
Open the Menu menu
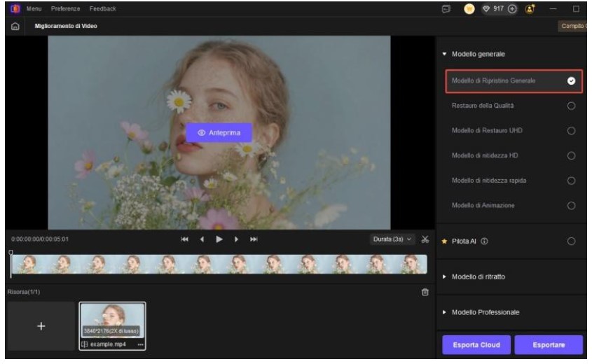[34, 8]
